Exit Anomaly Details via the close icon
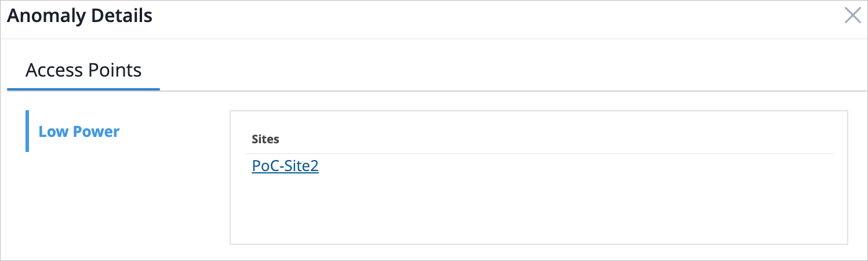 pyautogui.click(x=852, y=16)
